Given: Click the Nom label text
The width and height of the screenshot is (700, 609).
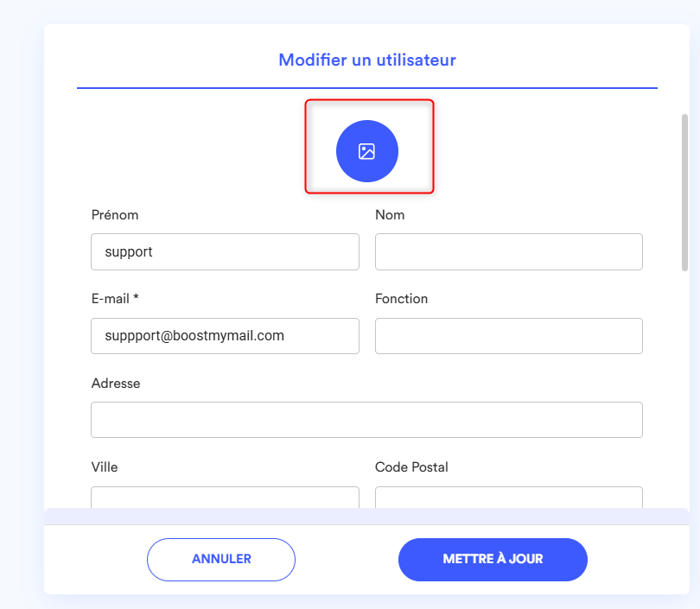Looking at the screenshot, I should pos(390,215).
